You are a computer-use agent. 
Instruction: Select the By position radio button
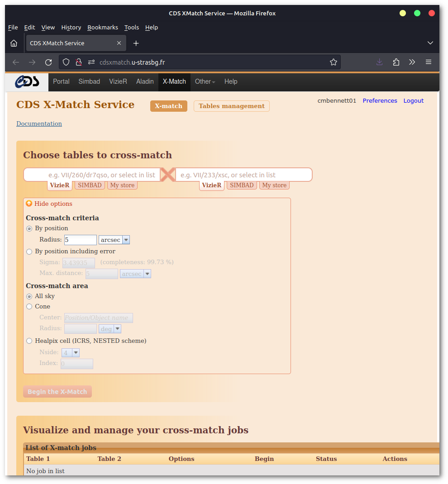tap(29, 228)
